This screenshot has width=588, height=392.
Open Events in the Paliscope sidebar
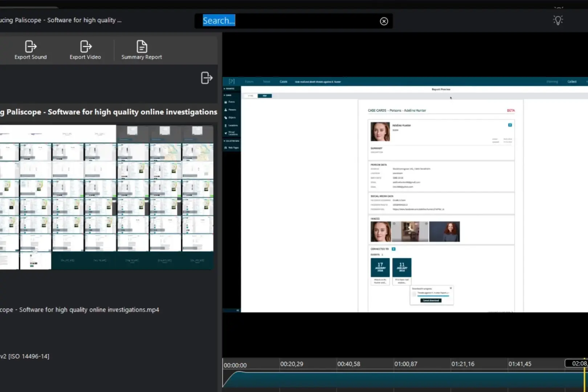point(232,102)
